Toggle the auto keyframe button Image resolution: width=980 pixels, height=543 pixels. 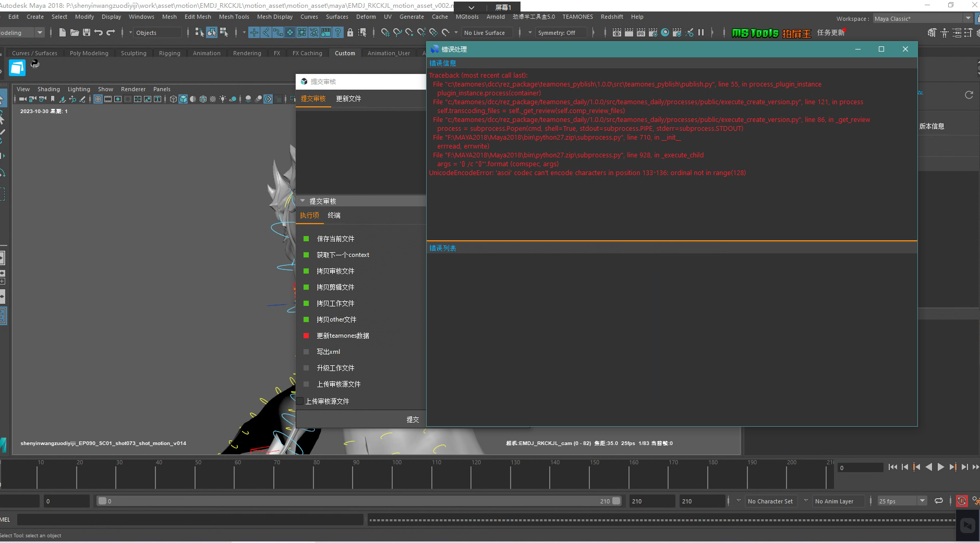pos(961,501)
